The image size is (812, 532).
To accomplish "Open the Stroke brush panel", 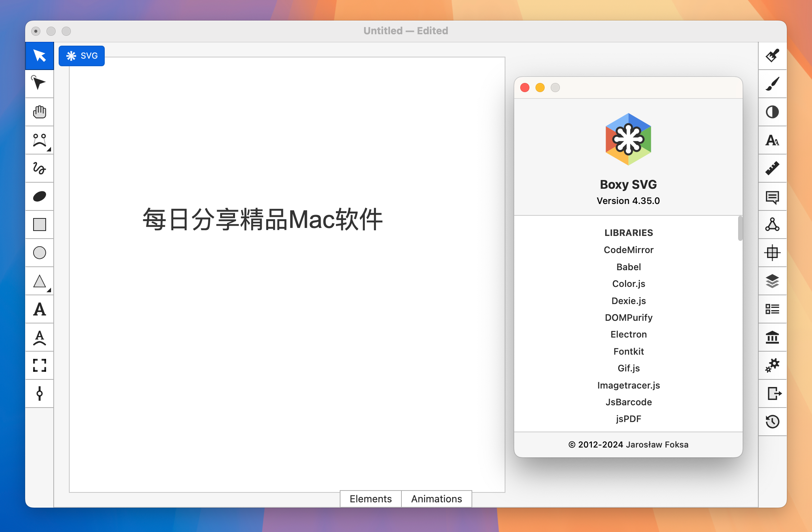I will tap(772, 84).
